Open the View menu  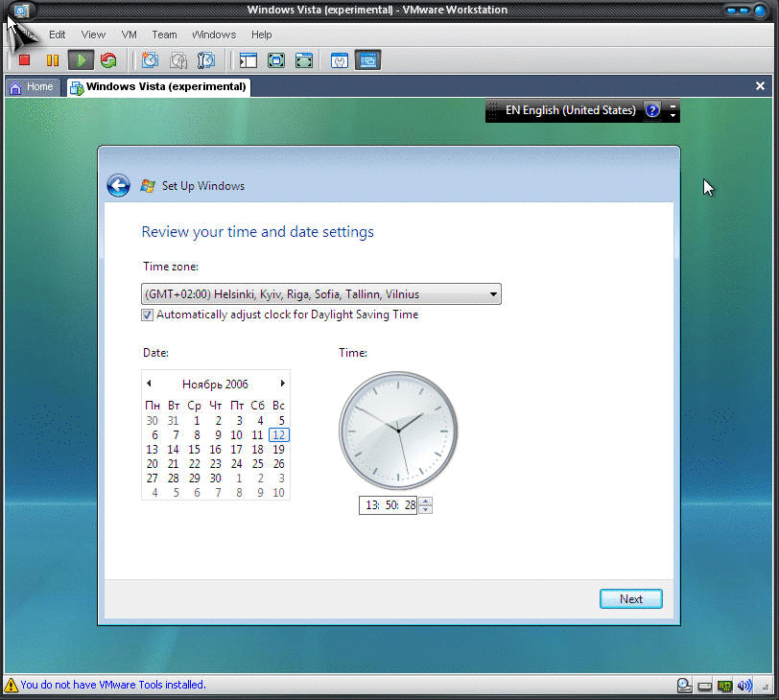[93, 35]
